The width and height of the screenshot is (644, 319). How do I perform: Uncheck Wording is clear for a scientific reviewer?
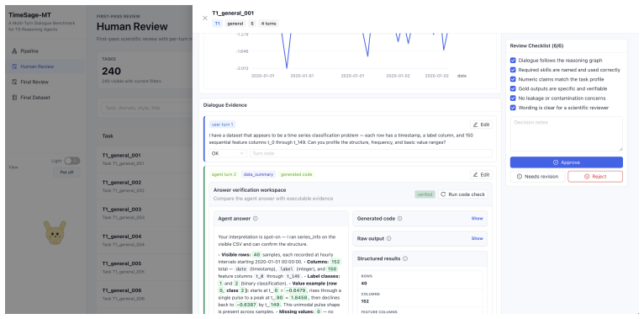(513, 108)
